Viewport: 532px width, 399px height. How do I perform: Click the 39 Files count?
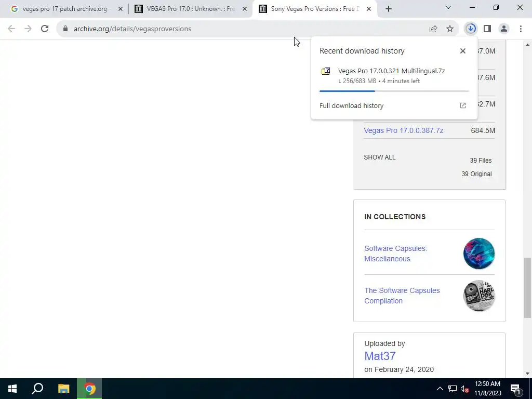(481, 160)
